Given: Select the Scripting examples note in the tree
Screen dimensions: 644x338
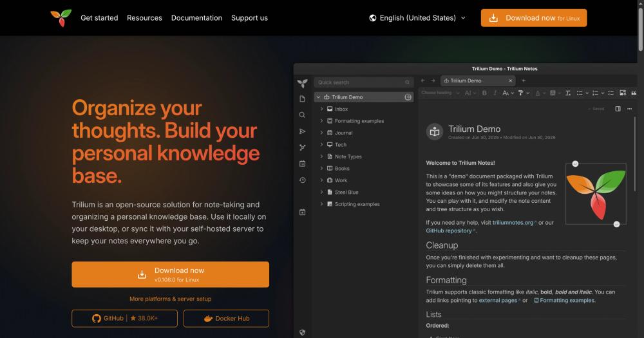Looking at the screenshot, I should [357, 204].
